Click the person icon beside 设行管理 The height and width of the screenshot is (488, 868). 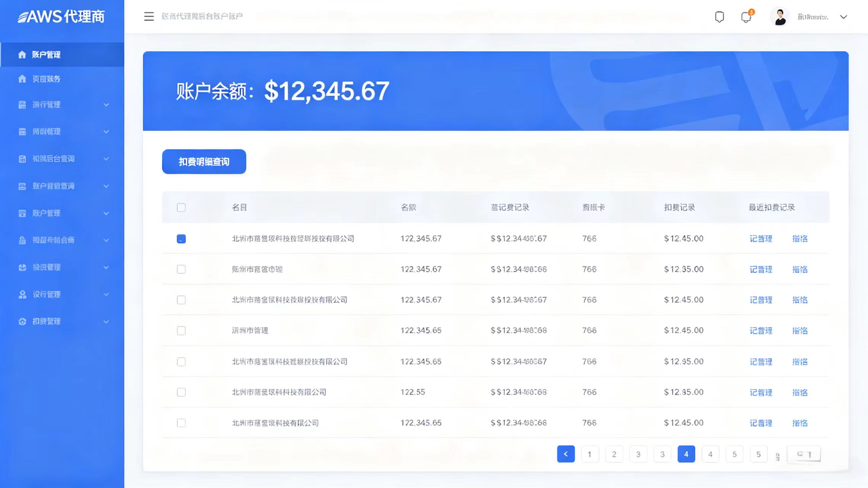point(22,294)
